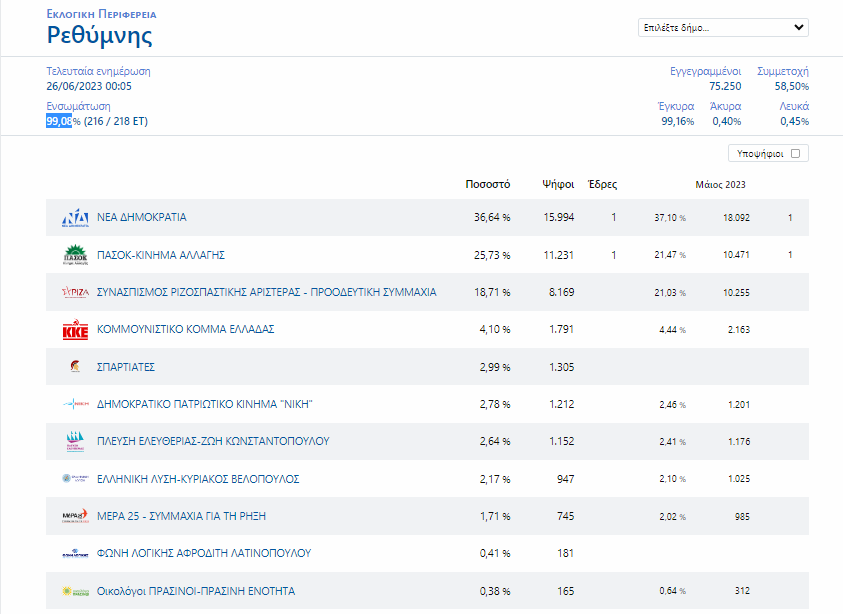Open ΦΩΝΗ ΛΟΓΙΚΗΣ ΑΦΡΟΔΙΤΗ ΛΑΤΙΝΟΠΟΥΛΟΥ link

point(204,553)
